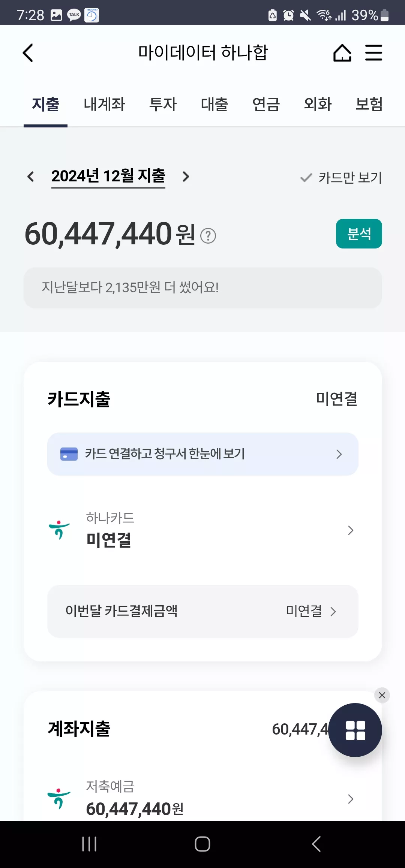Tap Android recent apps button
The width and height of the screenshot is (405, 868).
pyautogui.click(x=89, y=844)
